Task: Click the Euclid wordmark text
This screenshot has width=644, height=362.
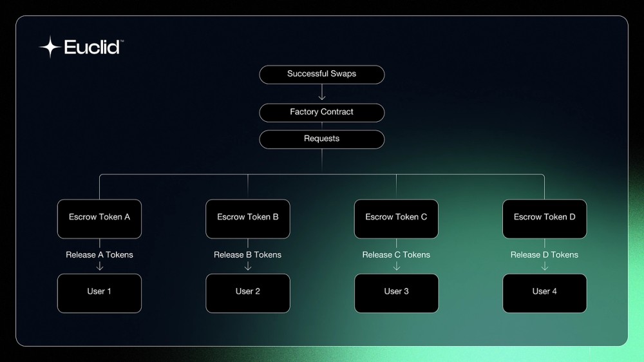Action: (92, 47)
